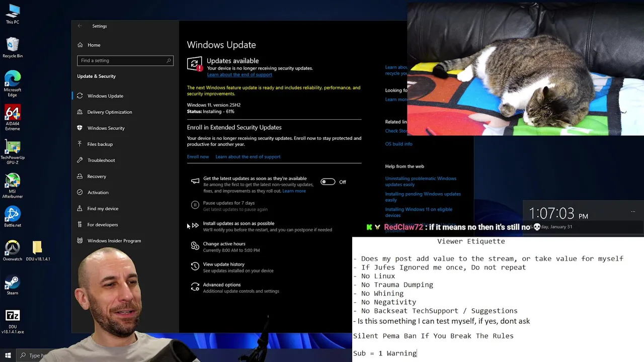Click the Windows 11, version 25H2 text
644x362 pixels.
(214, 105)
